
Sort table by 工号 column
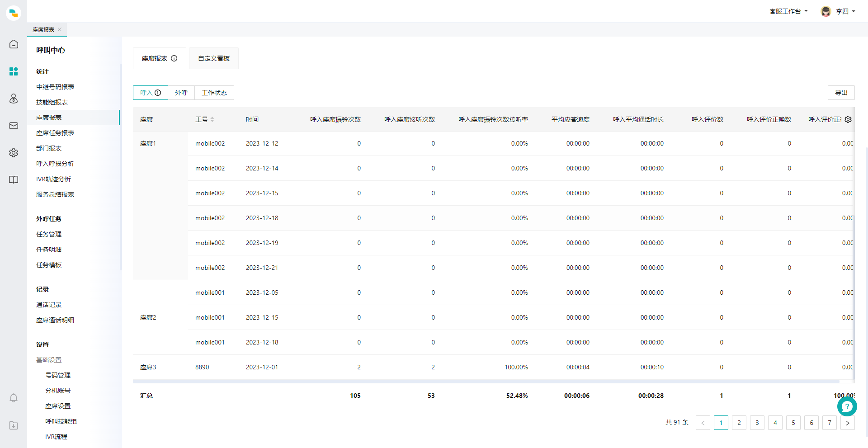pos(212,119)
